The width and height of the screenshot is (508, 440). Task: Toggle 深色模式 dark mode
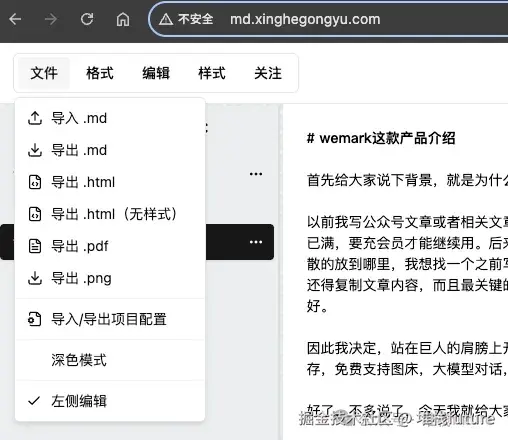click(110, 360)
